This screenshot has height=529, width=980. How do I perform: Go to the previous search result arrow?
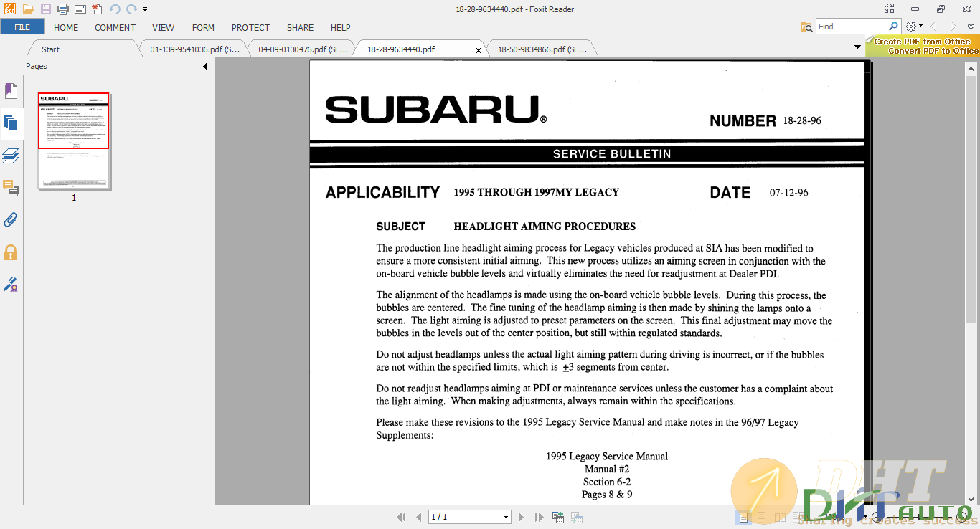934,27
